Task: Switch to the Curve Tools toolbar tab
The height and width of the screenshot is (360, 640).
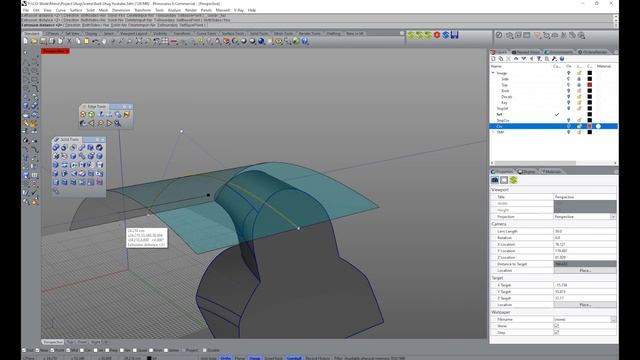Action: click(x=207, y=33)
